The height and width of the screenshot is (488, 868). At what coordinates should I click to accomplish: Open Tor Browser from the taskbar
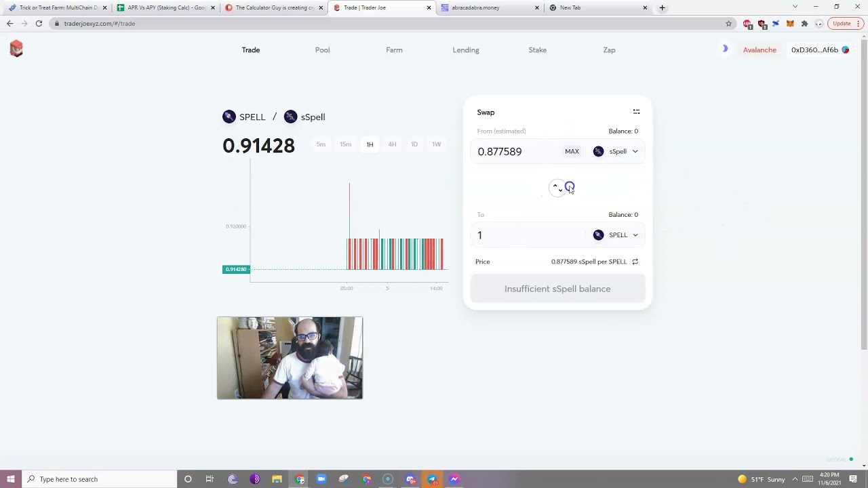255,479
